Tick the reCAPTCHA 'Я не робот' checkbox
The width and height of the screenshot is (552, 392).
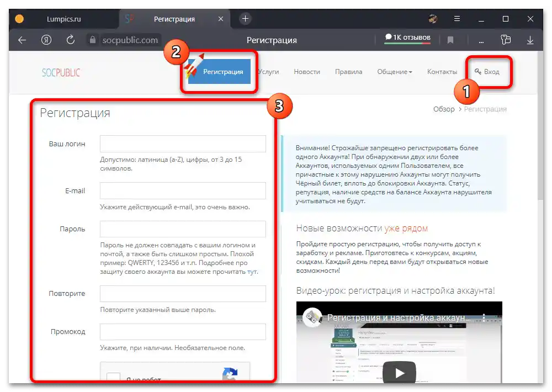113,378
